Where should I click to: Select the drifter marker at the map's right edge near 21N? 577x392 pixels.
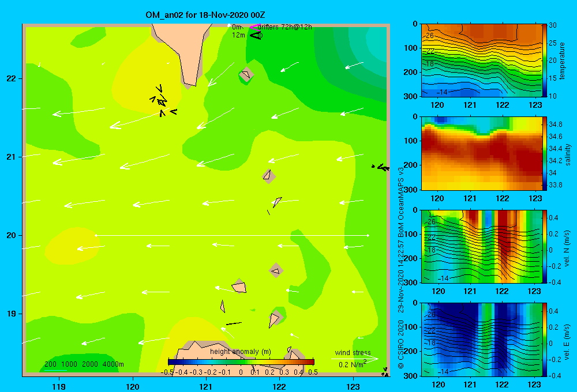[x=381, y=167]
